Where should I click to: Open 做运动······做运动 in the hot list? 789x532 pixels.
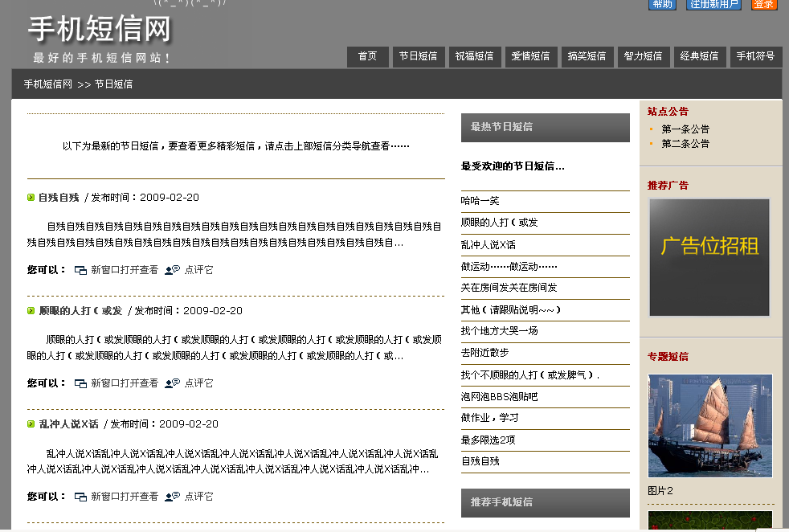509,267
